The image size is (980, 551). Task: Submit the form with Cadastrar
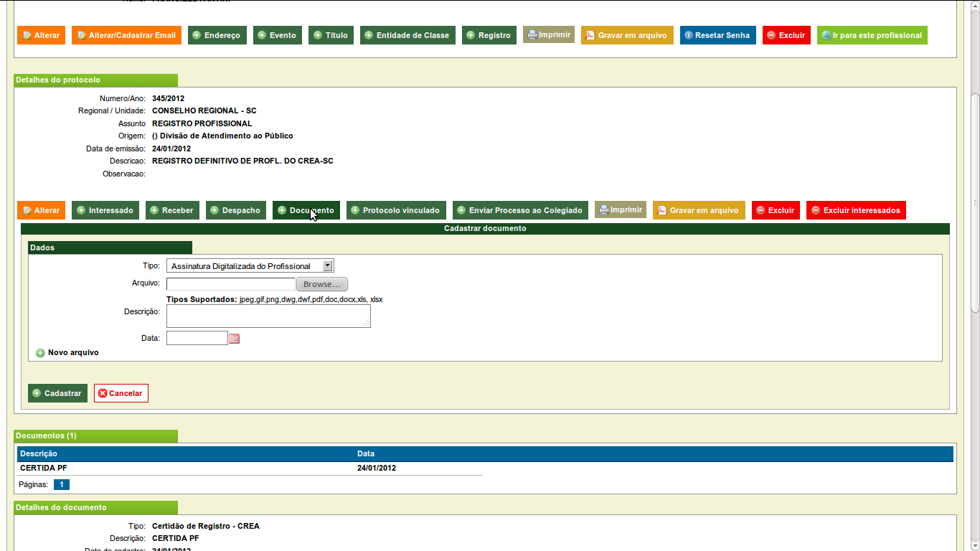pos(57,393)
